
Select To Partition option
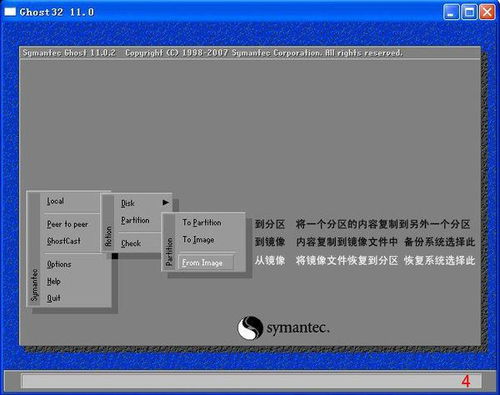(202, 222)
